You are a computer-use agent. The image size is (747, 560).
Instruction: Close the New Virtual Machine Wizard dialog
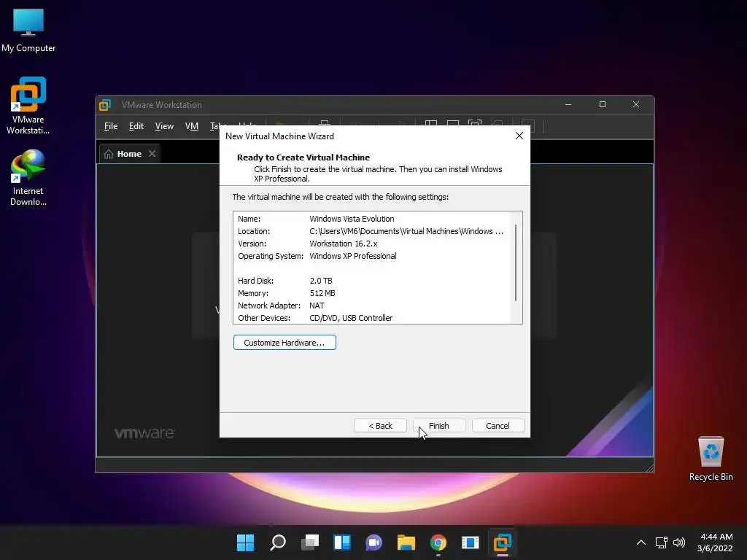519,136
